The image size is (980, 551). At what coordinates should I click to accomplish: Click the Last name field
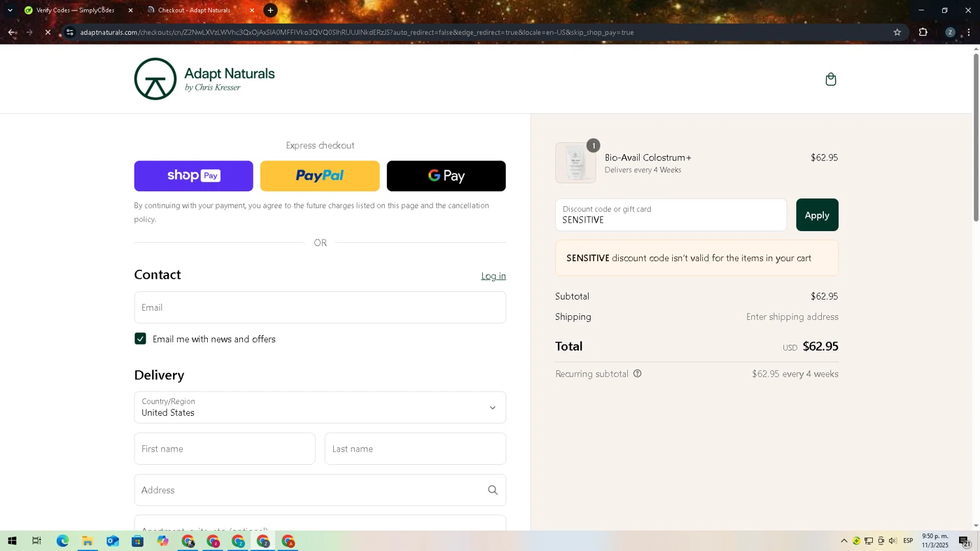coord(416,449)
